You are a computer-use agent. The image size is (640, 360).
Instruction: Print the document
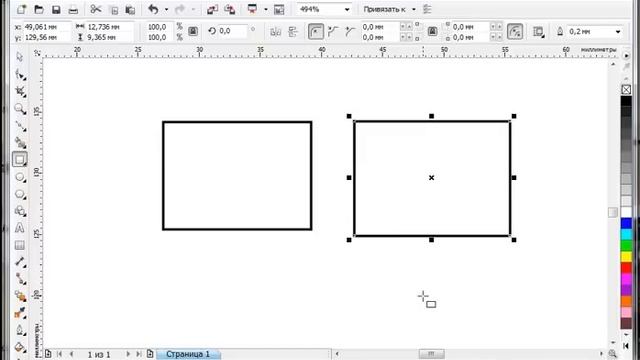coord(73,9)
